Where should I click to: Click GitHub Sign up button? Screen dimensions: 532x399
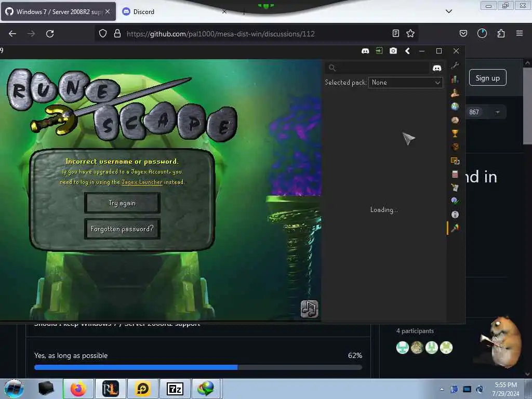pos(487,78)
